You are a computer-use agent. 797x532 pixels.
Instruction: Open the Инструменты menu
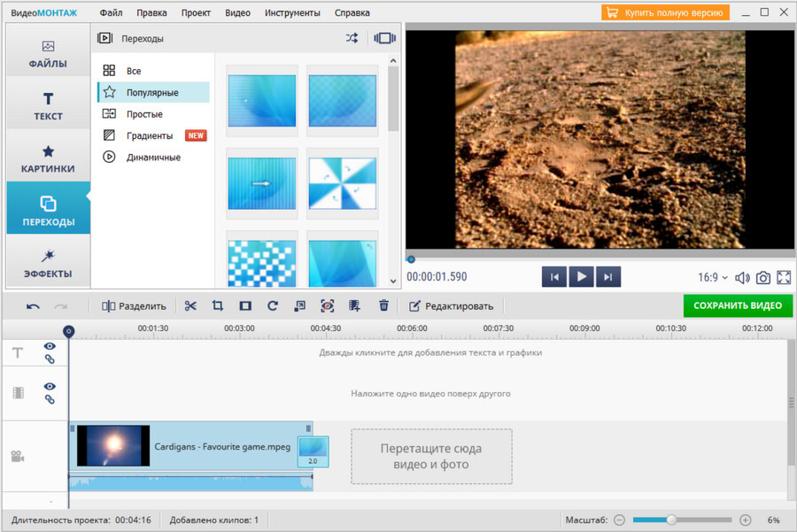pos(292,12)
